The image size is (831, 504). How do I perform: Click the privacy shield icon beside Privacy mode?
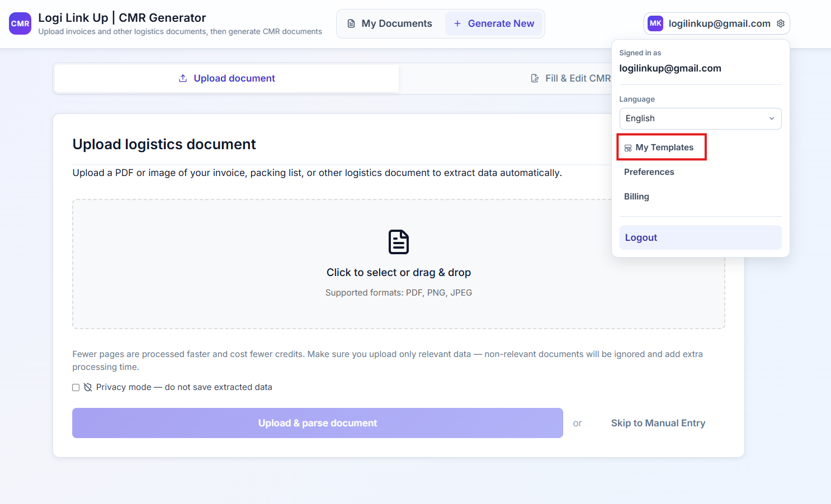click(x=88, y=387)
